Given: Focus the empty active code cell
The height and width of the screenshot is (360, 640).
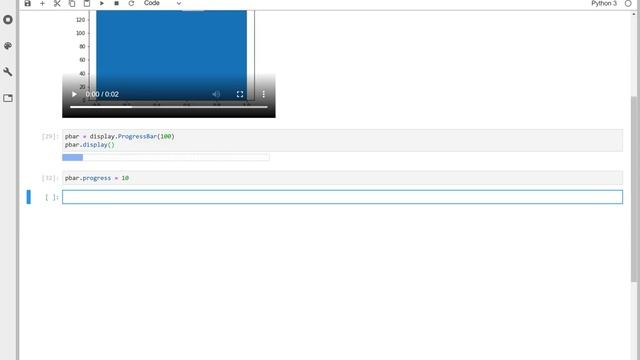Looking at the screenshot, I should point(342,197).
